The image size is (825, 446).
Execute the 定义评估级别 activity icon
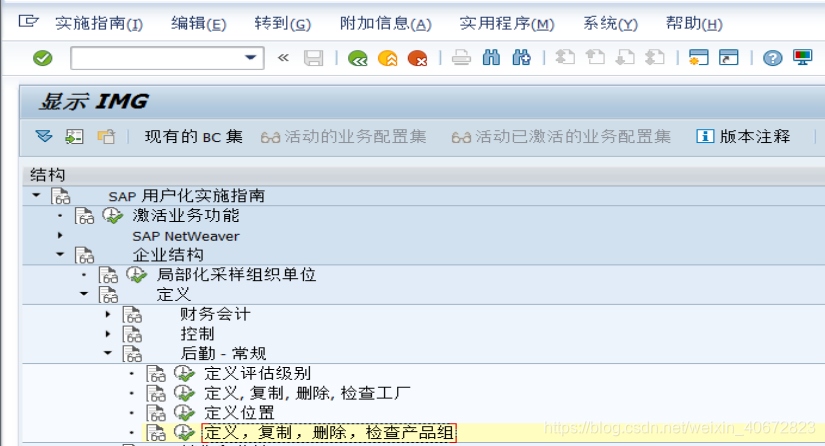point(184,373)
